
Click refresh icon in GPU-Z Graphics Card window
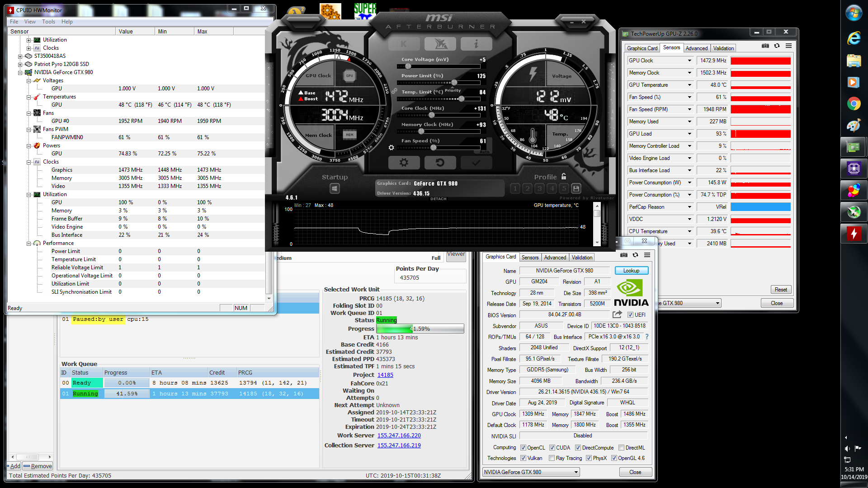coord(635,255)
